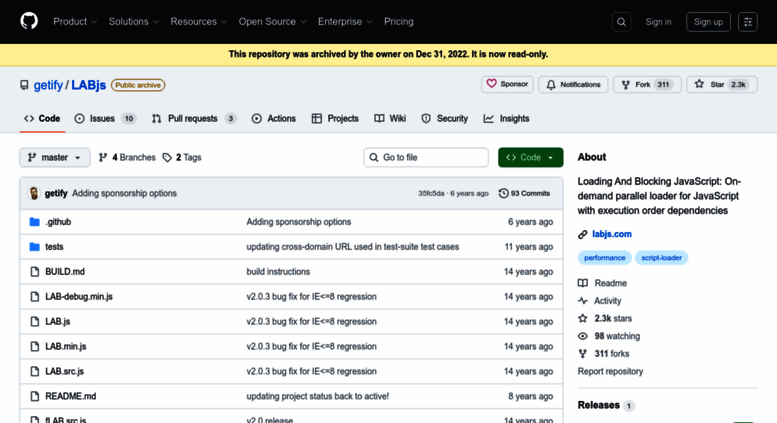The image size is (777, 423).
Task: Expand the Resources menu
Action: coord(198,21)
